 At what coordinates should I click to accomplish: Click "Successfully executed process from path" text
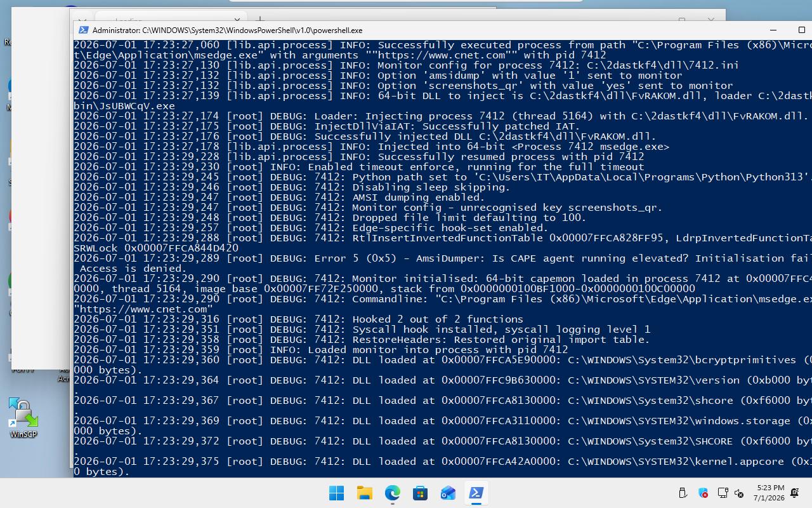coord(501,45)
